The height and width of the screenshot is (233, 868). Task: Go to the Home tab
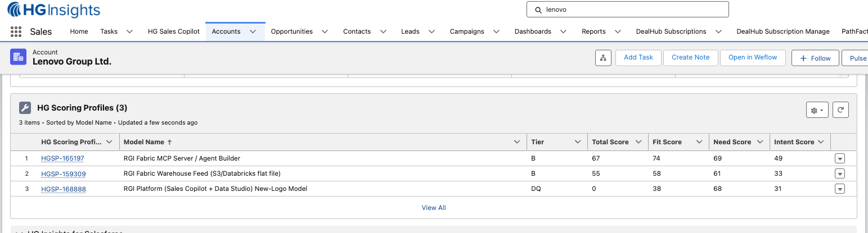click(79, 31)
